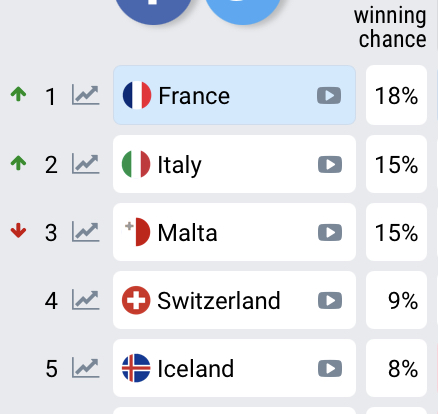This screenshot has height=414, width=438.
Task: Sort by winning chance column header
Action: coord(390,27)
